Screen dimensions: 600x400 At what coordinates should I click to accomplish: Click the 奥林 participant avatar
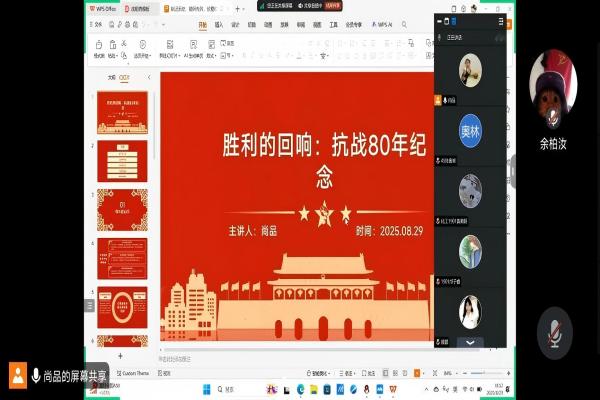470,133
